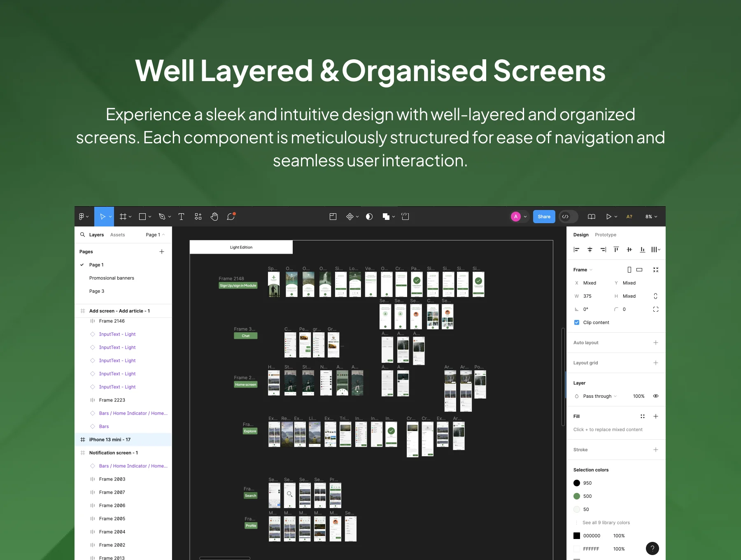
Task: Click the Pen tool icon
Action: coord(162,217)
